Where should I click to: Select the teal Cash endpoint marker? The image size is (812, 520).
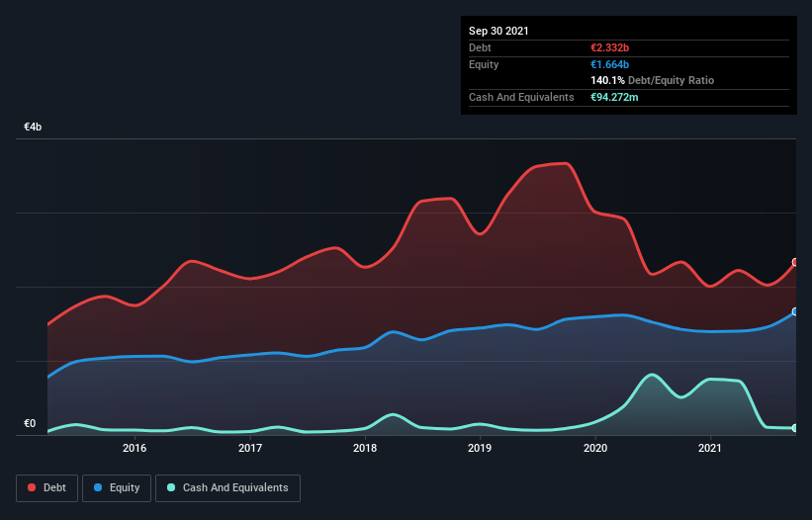pos(795,428)
